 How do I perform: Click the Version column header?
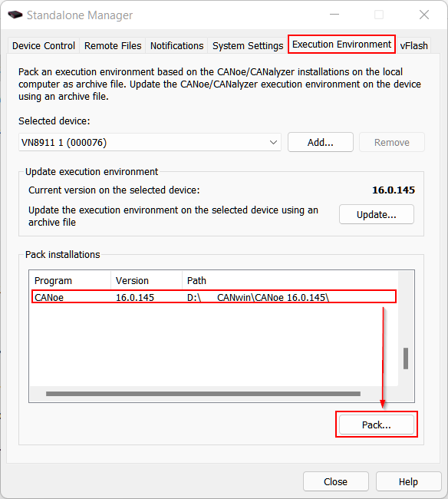pos(147,281)
